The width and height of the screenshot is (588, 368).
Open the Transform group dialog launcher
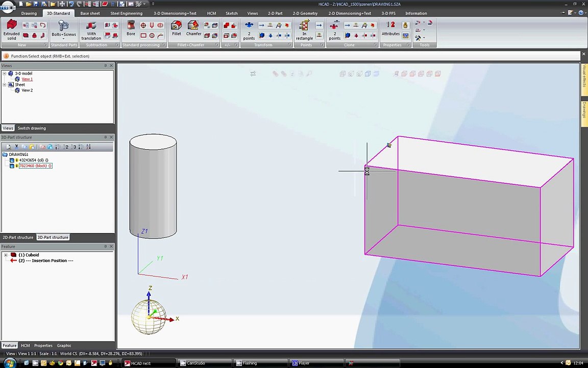click(x=289, y=44)
